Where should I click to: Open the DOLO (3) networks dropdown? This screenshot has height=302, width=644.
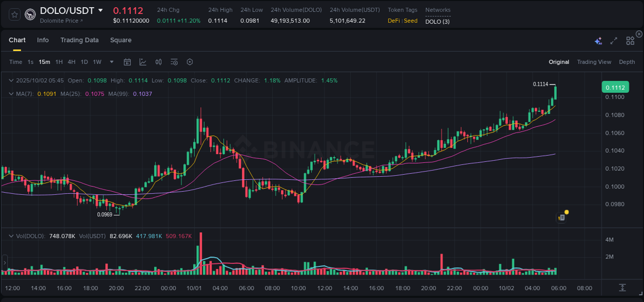[437, 22]
